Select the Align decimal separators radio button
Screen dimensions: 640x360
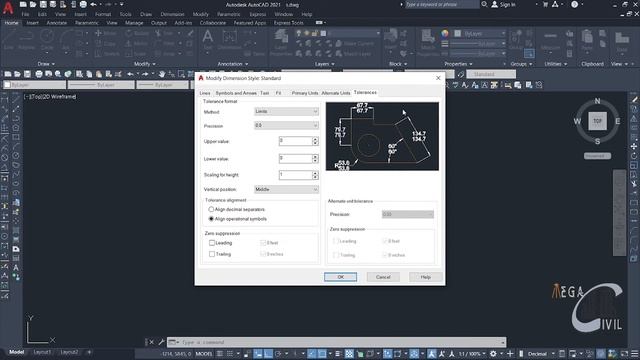tap(211, 209)
